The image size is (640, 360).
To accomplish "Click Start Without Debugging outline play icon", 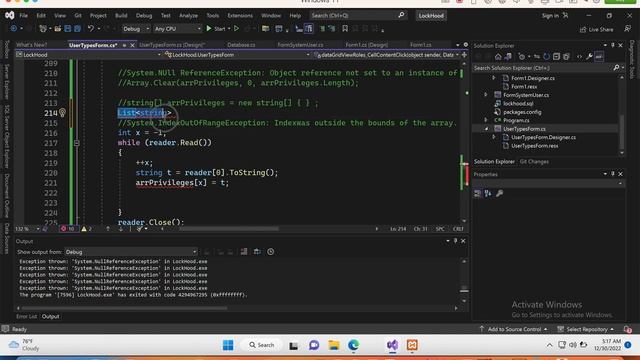I will 236,29.
